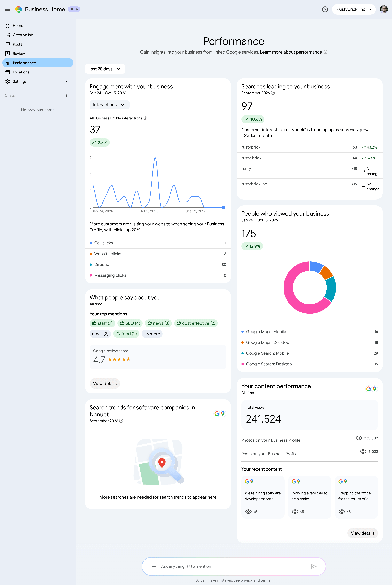Click Google icons in content performance header

point(371,389)
